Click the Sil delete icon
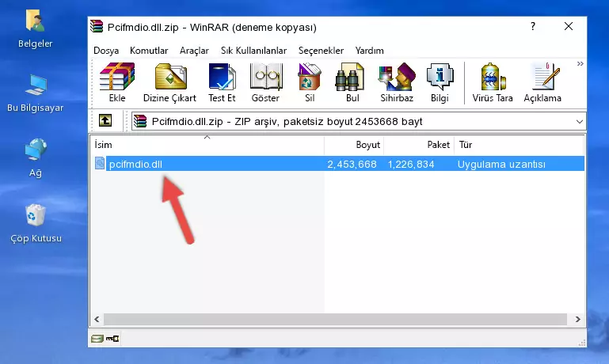The height and width of the screenshot is (364, 609). pos(310,82)
